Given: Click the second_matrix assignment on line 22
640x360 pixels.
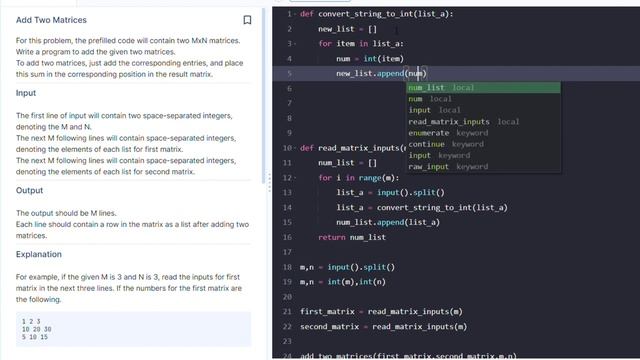Looking at the screenshot, I should [384, 327].
